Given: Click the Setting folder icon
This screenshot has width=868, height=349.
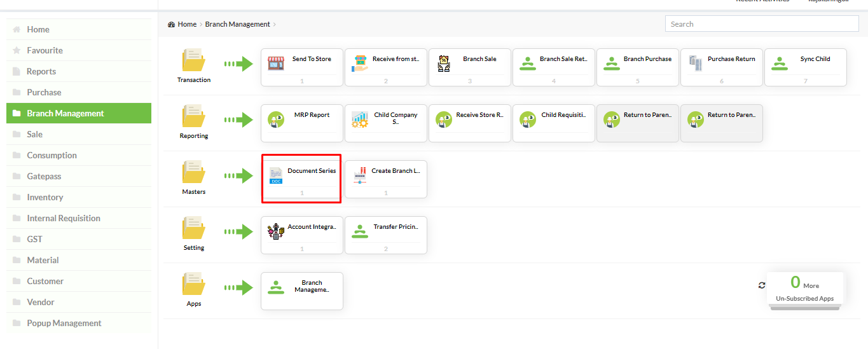Looking at the screenshot, I should 194,228.
